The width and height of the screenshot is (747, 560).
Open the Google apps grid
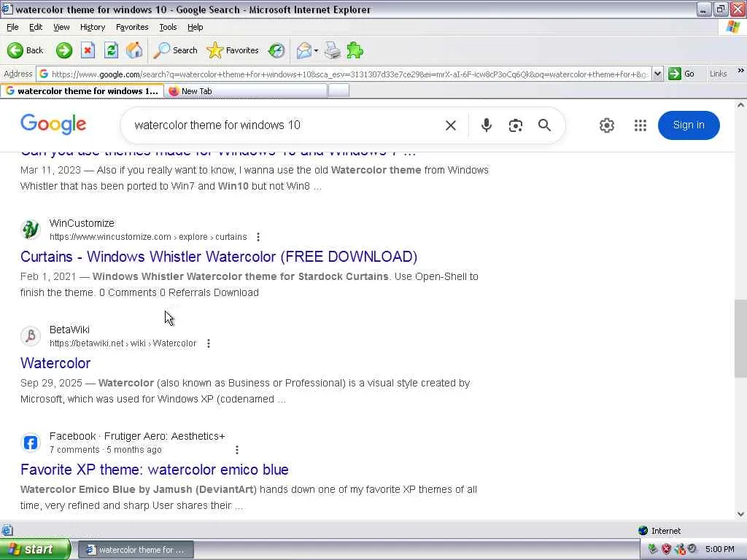640,125
